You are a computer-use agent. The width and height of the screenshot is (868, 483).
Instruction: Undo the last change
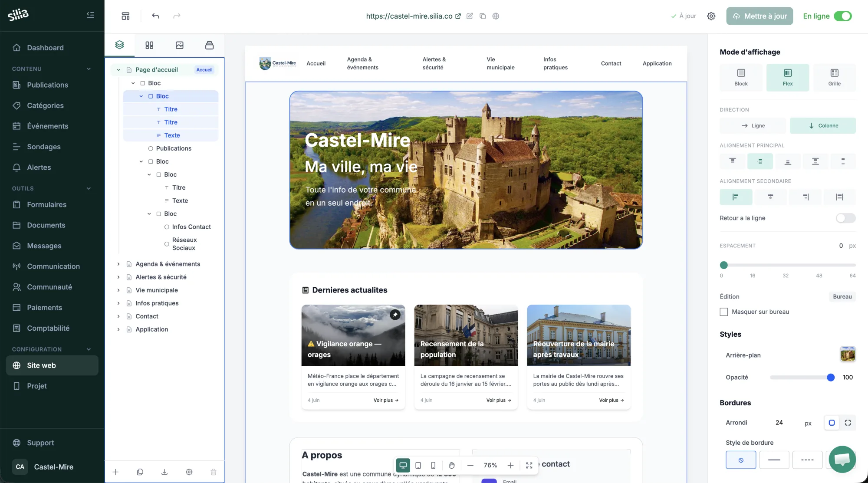tap(155, 16)
